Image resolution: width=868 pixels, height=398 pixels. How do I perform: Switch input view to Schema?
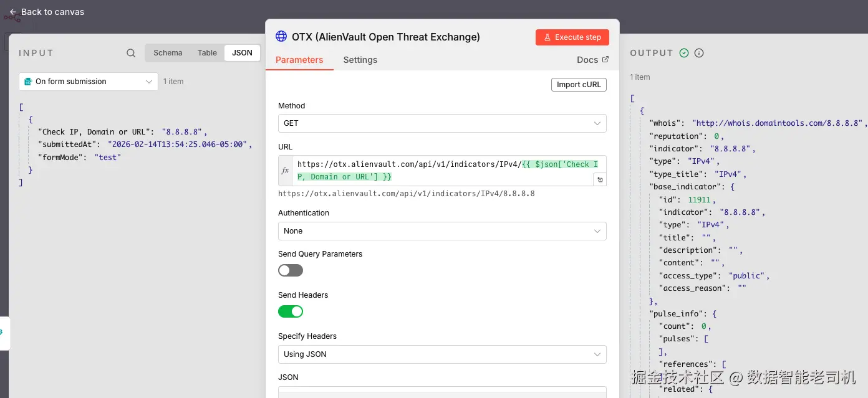[x=168, y=53]
